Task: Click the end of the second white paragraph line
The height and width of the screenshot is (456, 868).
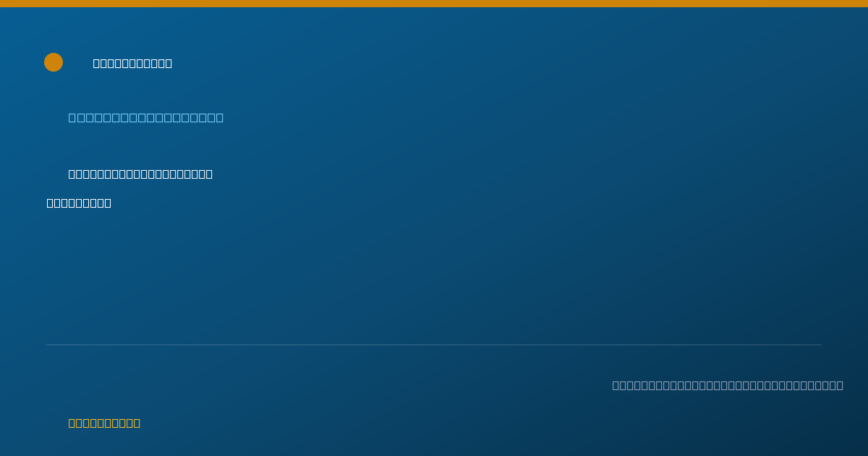Action: tap(108, 203)
